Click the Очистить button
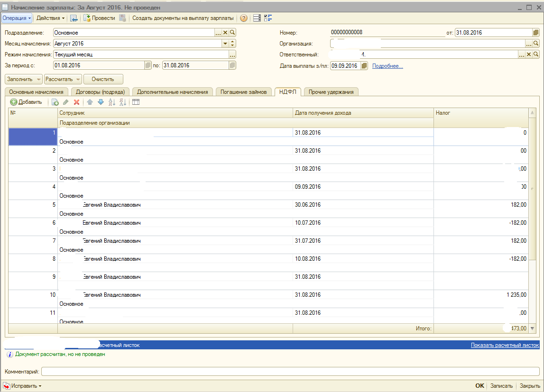 click(x=103, y=79)
